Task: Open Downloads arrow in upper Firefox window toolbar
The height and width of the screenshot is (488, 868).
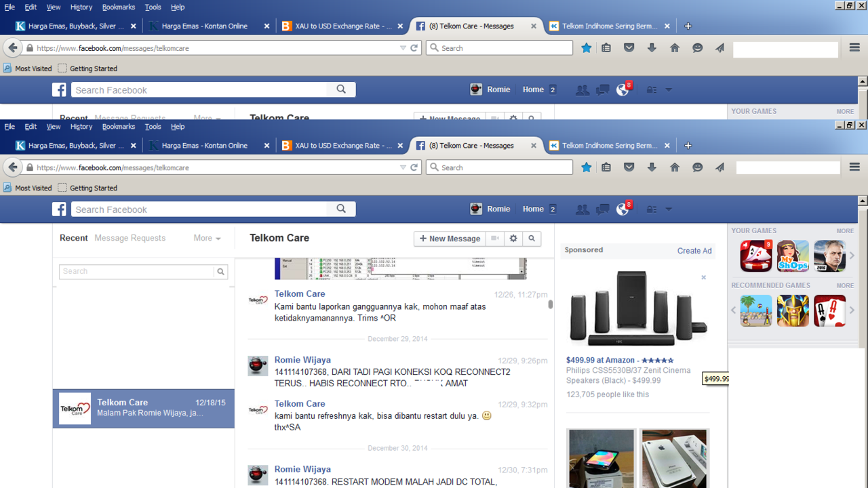Action: [652, 48]
